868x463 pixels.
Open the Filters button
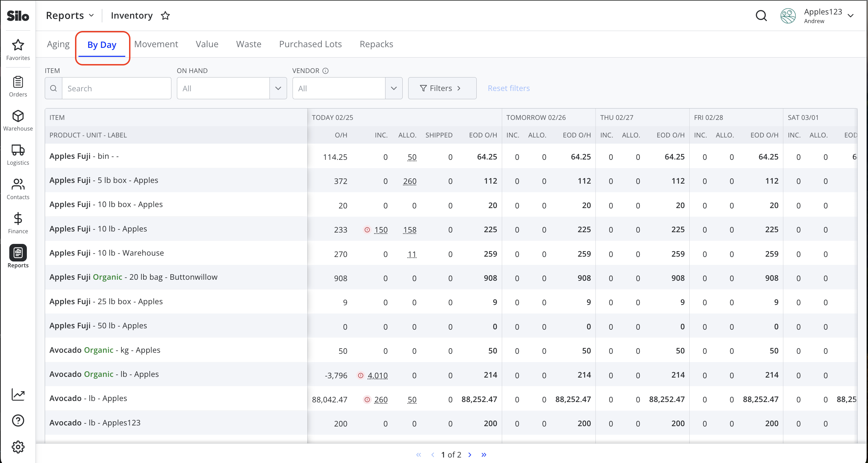coord(442,88)
